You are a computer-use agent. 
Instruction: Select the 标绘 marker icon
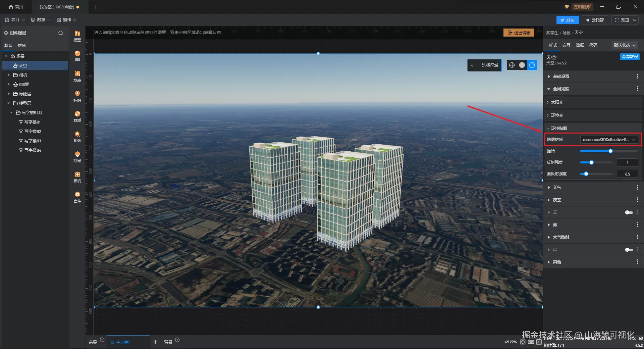coord(77,96)
